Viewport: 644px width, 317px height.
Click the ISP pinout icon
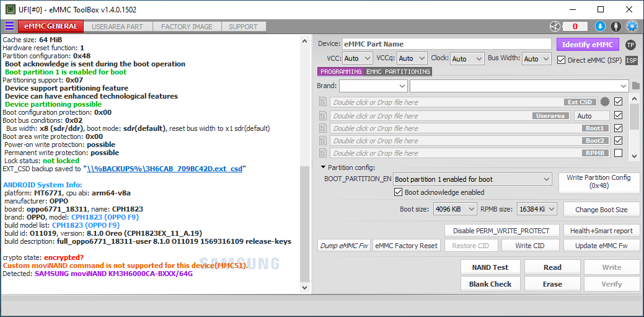(631, 60)
